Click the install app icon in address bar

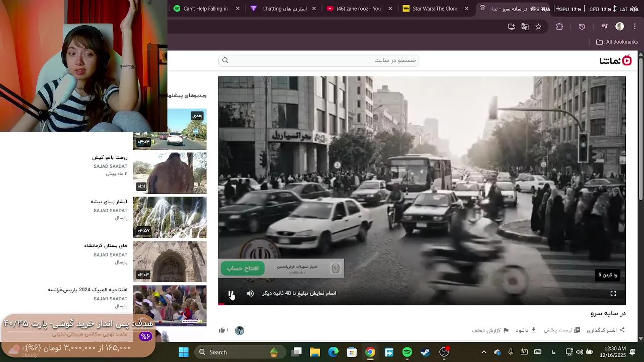coord(512,27)
